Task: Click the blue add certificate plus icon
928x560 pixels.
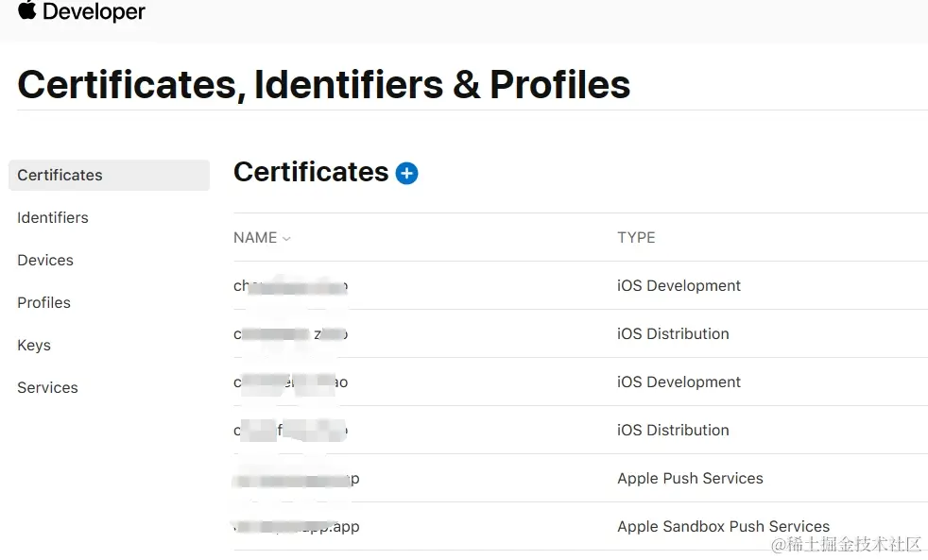Action: coord(406,173)
